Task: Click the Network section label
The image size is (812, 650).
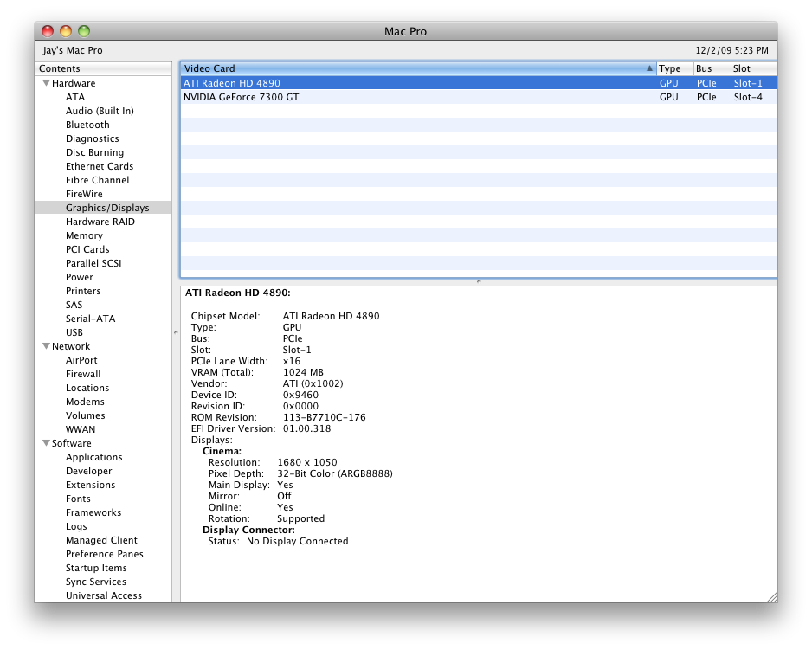Action: pos(71,346)
